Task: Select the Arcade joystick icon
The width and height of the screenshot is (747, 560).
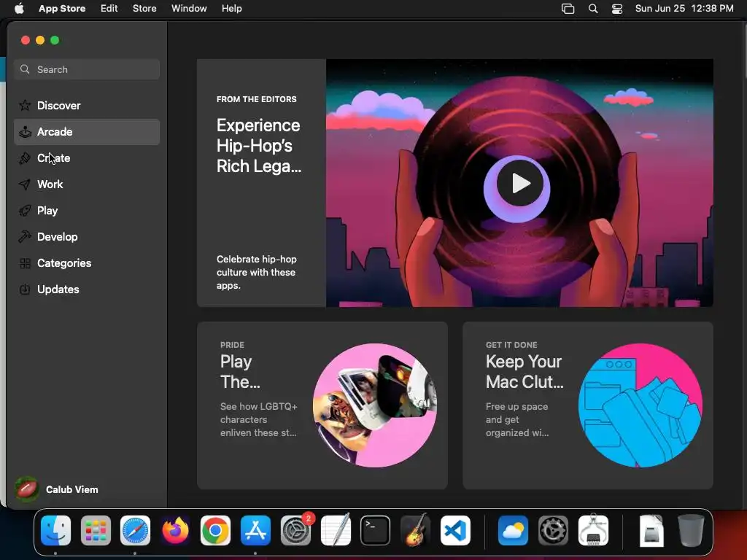Action: click(x=25, y=132)
